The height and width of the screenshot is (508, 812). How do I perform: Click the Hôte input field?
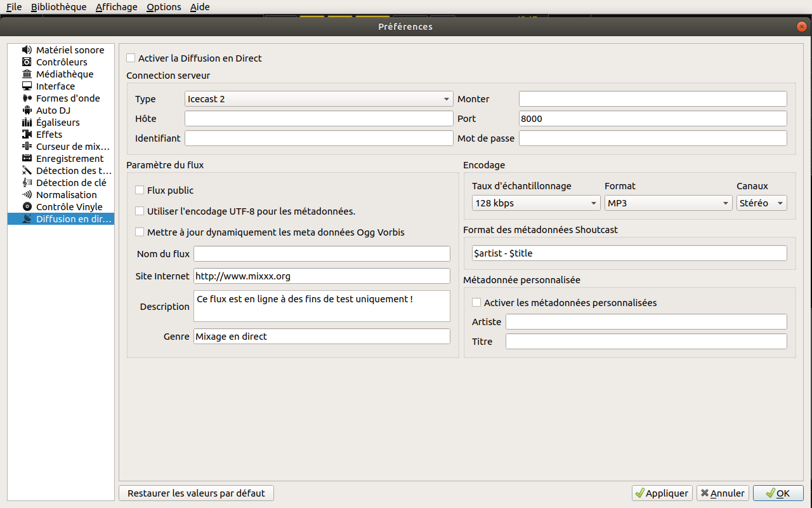[318, 119]
